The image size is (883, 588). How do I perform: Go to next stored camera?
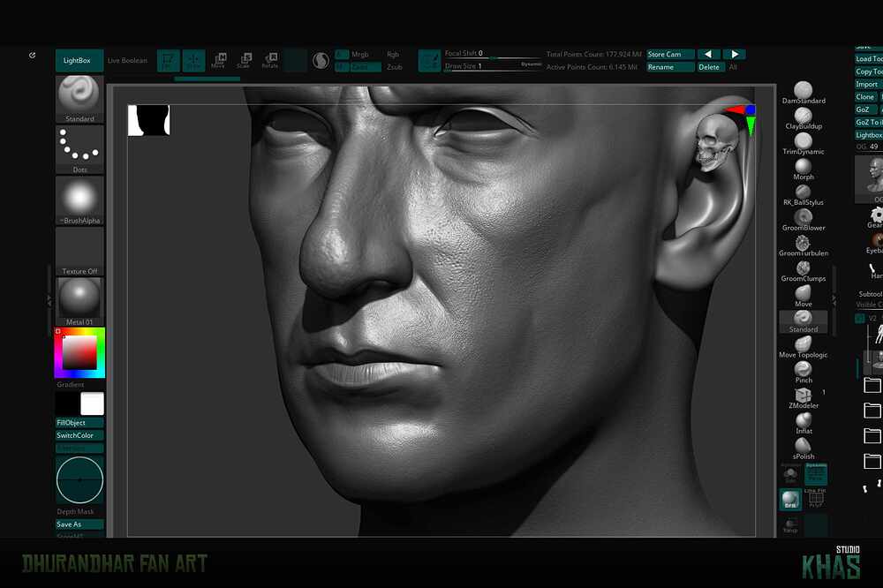[x=735, y=54]
